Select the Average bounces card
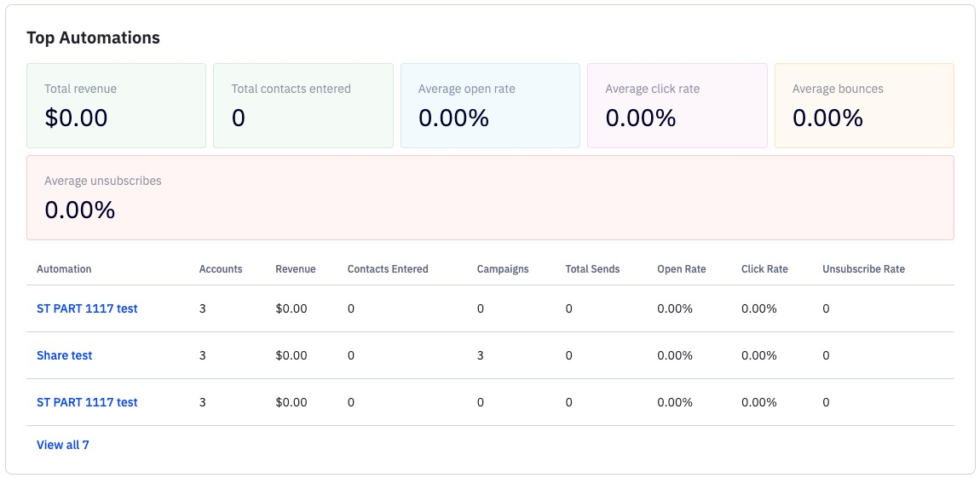Image resolution: width=980 pixels, height=478 pixels. tap(864, 106)
